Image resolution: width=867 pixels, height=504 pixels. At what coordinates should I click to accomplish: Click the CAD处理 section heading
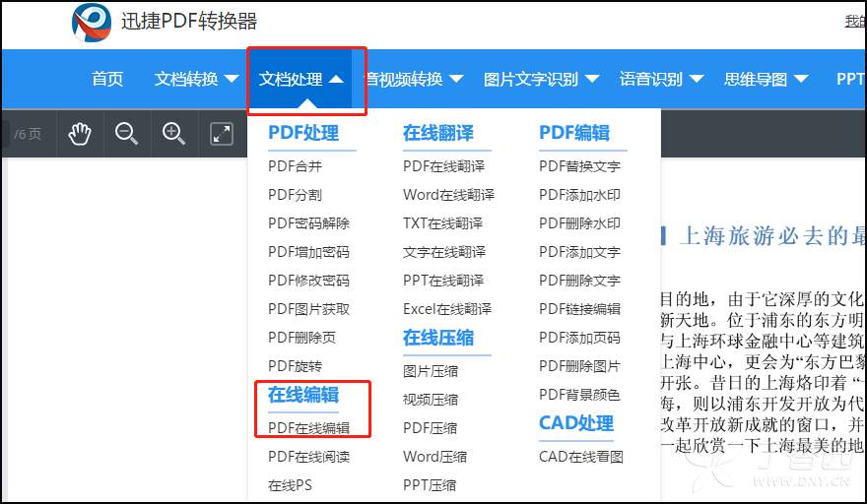[576, 423]
